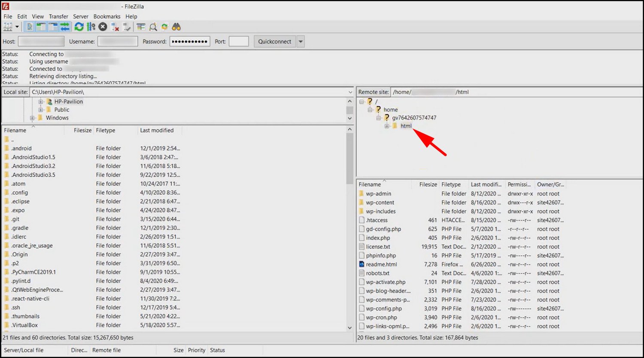Sort local files by Last modified column
644x358 pixels.
coord(157,130)
